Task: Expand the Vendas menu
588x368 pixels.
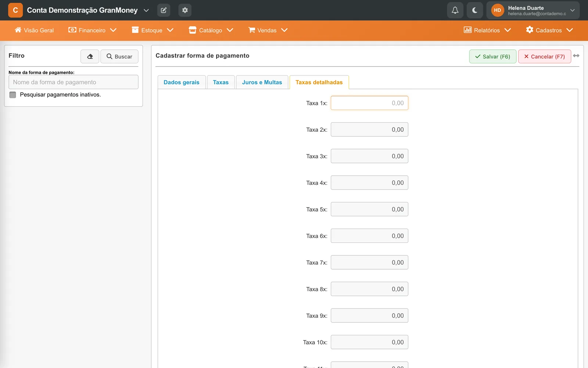Action: [x=268, y=30]
